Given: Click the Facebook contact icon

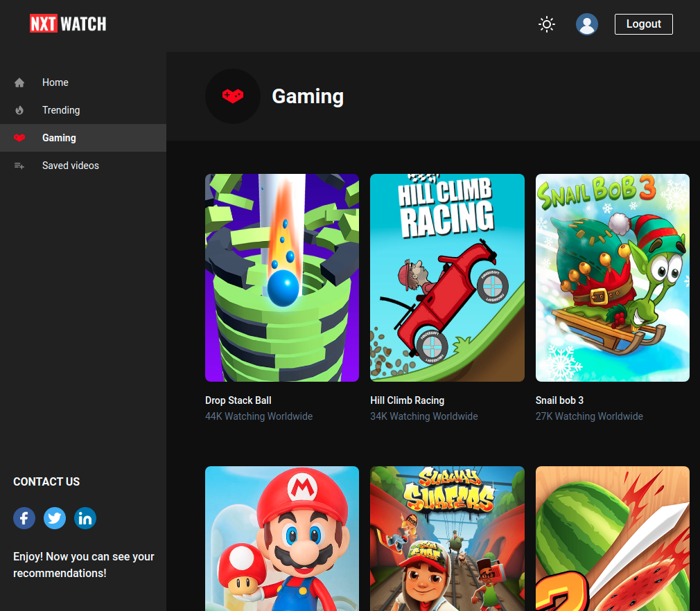Looking at the screenshot, I should click(x=24, y=518).
